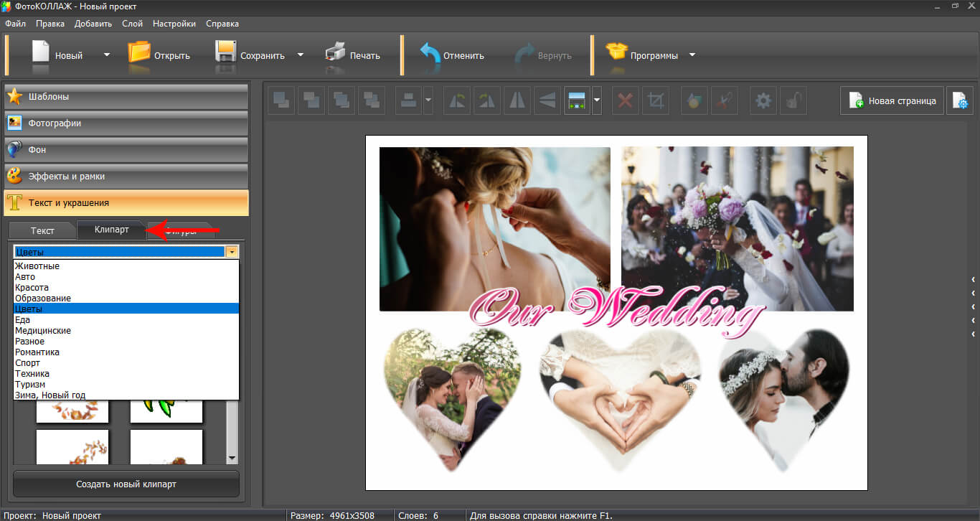Choose Медицинские from the category list

click(126, 331)
